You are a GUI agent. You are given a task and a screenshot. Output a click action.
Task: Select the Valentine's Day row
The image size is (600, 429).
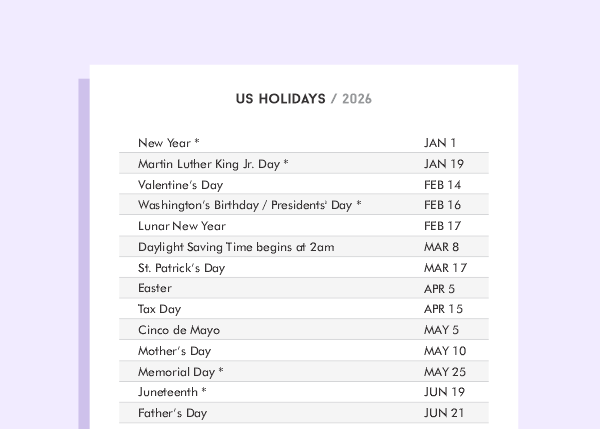coord(180,185)
